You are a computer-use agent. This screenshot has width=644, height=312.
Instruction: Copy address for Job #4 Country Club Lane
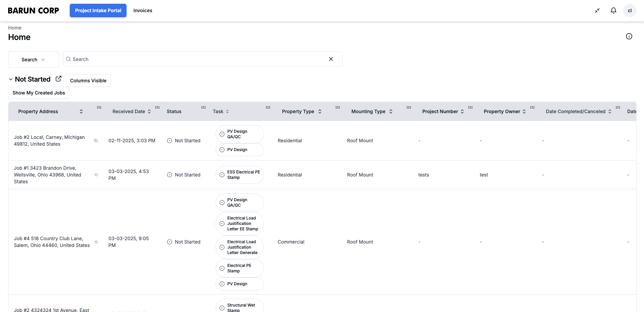[96, 242]
